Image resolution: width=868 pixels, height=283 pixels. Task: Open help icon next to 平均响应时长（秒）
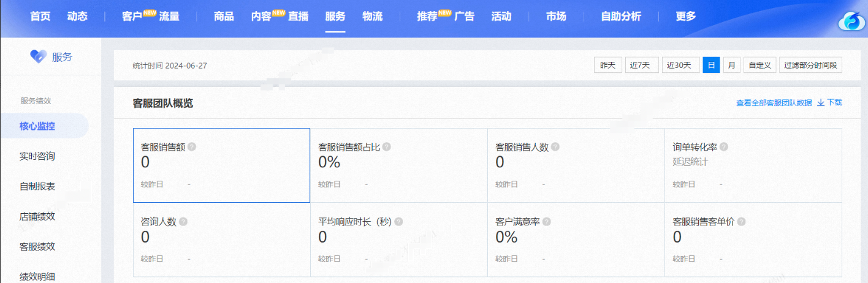pyautogui.click(x=398, y=222)
